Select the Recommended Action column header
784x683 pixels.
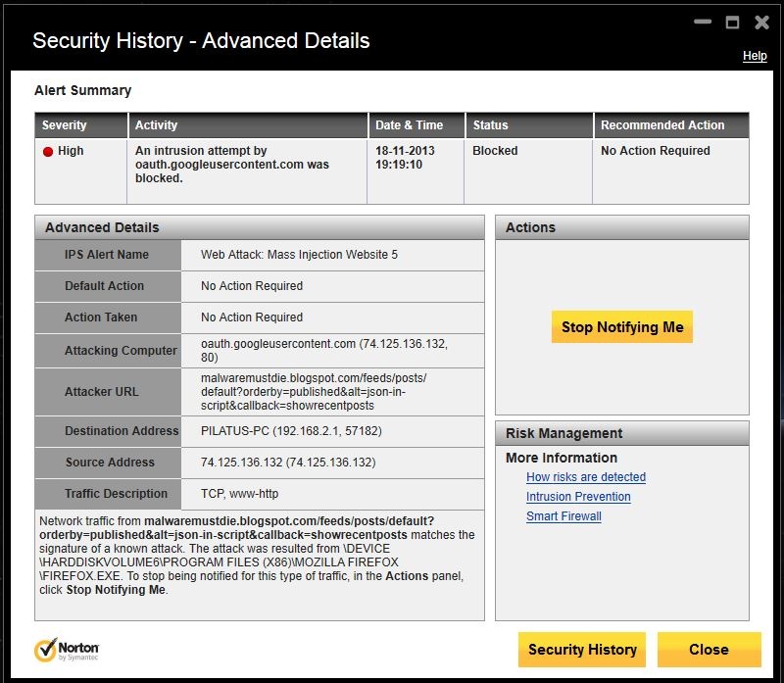(x=662, y=125)
